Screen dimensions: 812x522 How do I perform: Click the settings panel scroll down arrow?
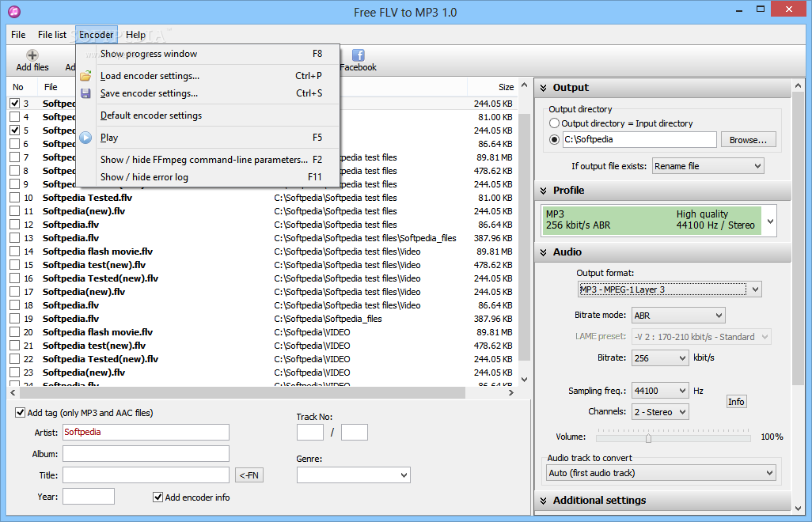(x=798, y=509)
